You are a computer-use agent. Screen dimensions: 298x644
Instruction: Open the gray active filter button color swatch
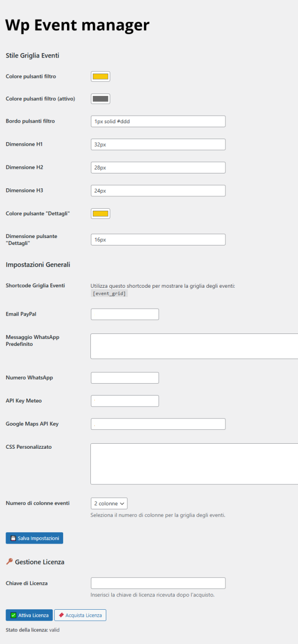click(100, 98)
